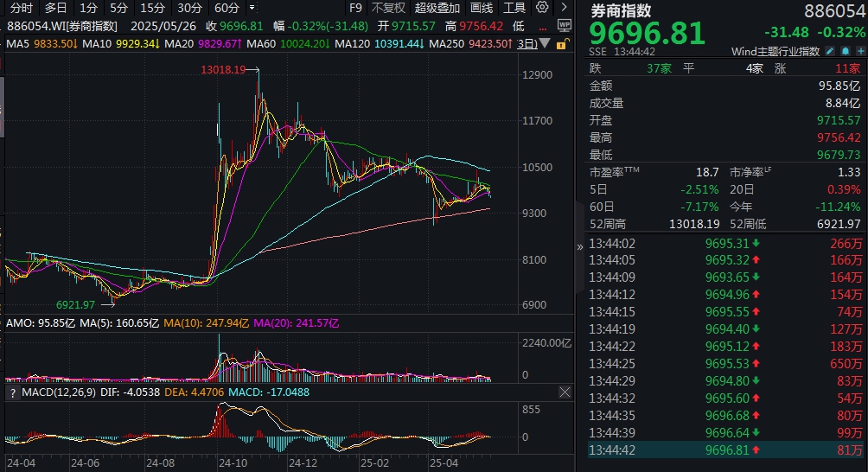Click index code 886054 in right panel

pos(834,10)
